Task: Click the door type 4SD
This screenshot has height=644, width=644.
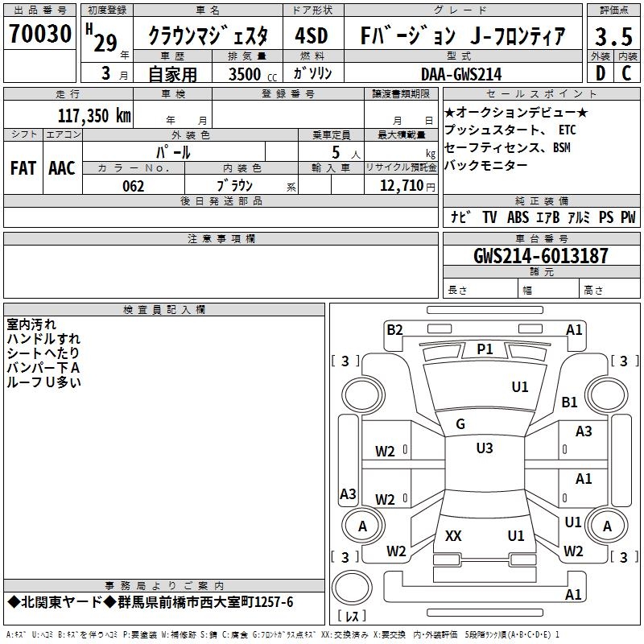Action: point(312,35)
